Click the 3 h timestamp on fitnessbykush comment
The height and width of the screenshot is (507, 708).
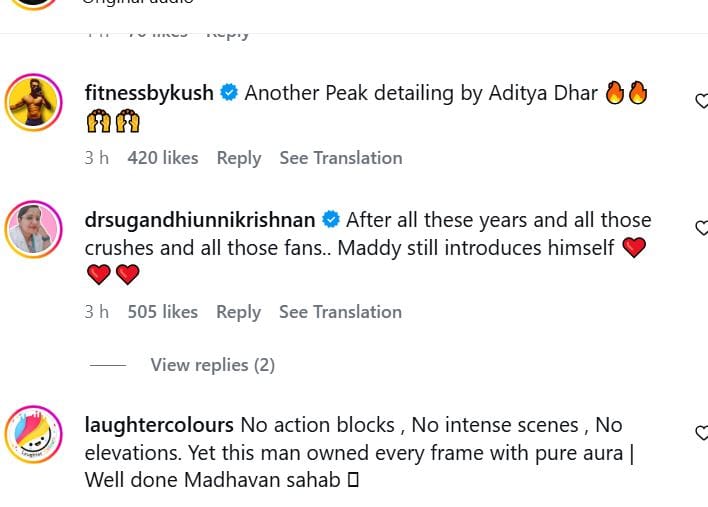click(x=97, y=158)
